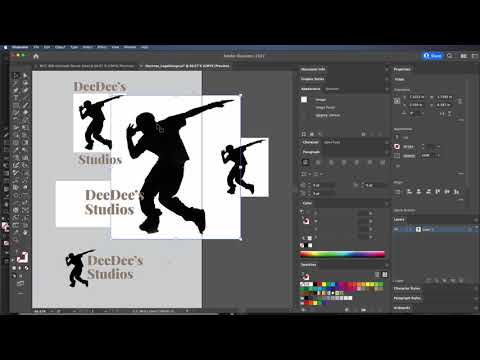Click align center icon in Paragraph panel
This screenshot has width=480, height=360.
[318, 163]
